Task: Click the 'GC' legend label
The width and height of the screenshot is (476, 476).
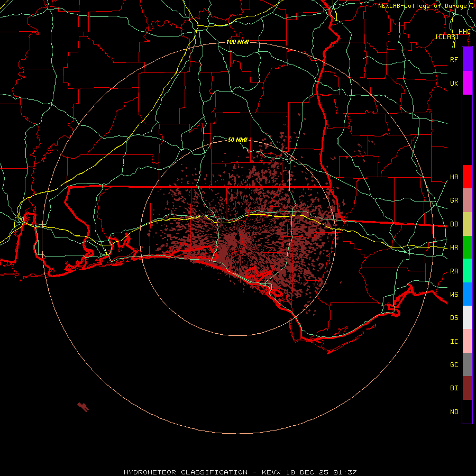Action: (454, 365)
